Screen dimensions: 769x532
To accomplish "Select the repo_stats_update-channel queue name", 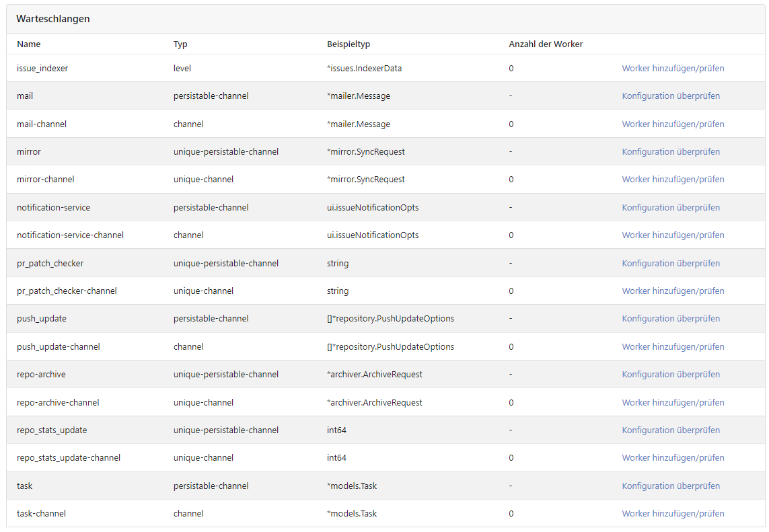I will coord(68,457).
